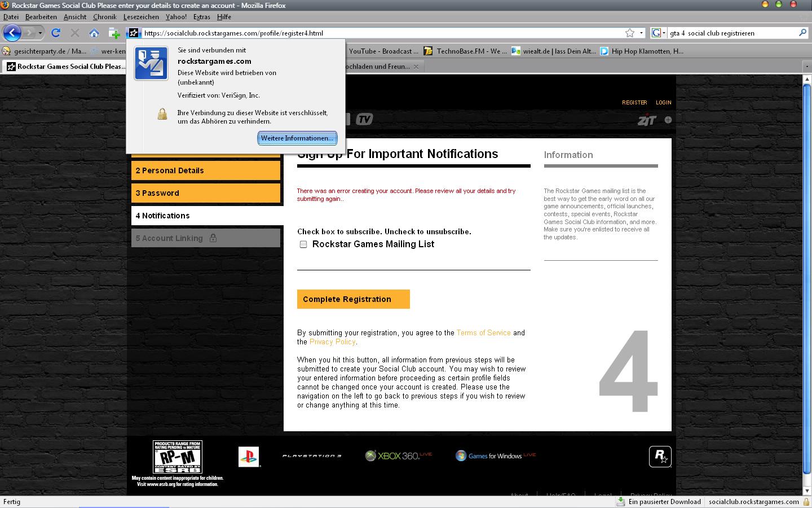
Task: Open the address bar history dropdown
Action: 641,33
